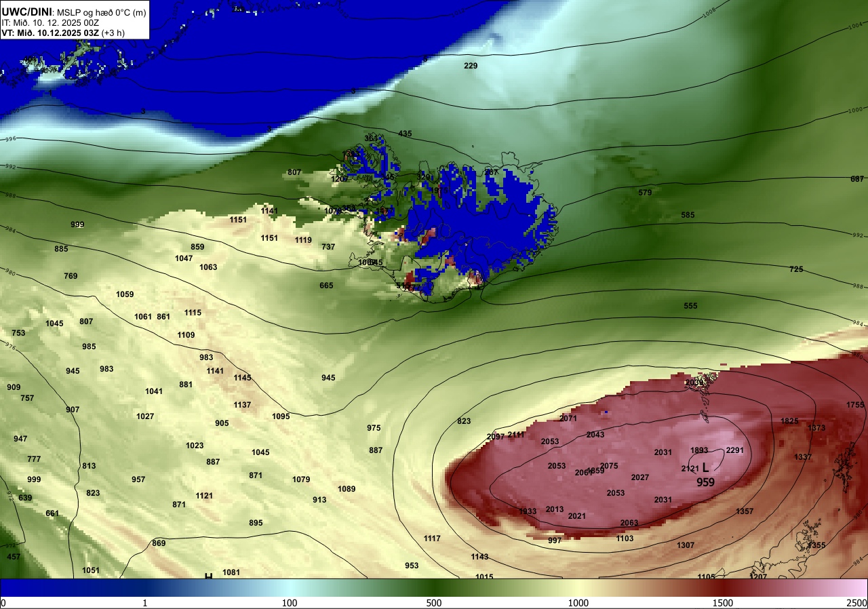Screen dimensions: 868x609
Task: Click the value 1079 on the map
Action: 301,479
